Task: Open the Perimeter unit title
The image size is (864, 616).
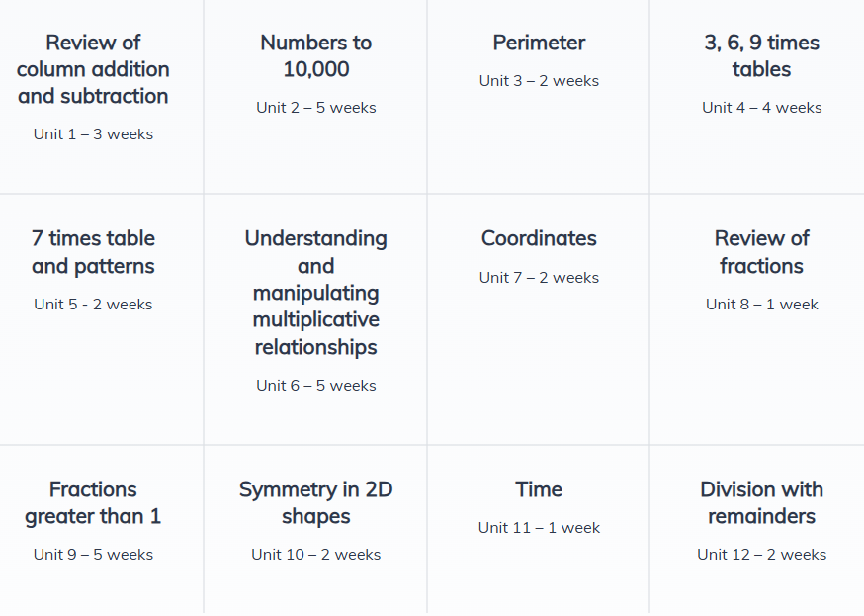Action: pos(539,43)
